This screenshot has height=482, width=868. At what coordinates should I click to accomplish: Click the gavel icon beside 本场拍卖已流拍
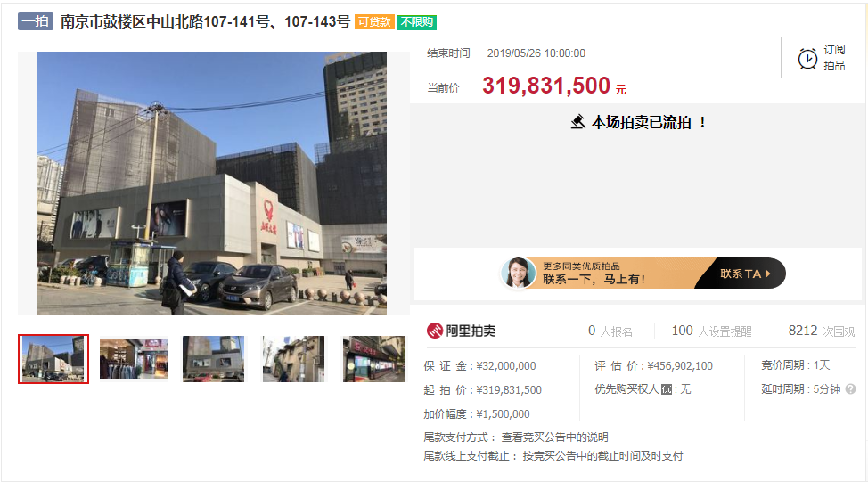pos(577,122)
